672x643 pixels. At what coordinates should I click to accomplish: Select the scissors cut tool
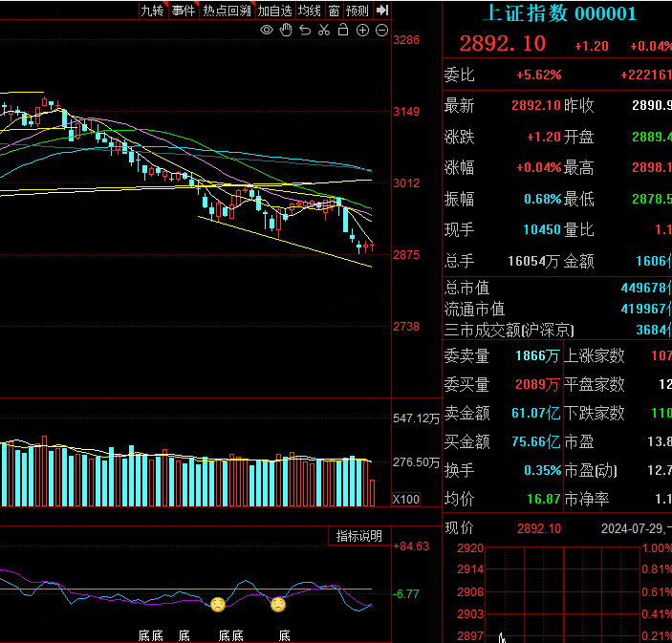(324, 31)
